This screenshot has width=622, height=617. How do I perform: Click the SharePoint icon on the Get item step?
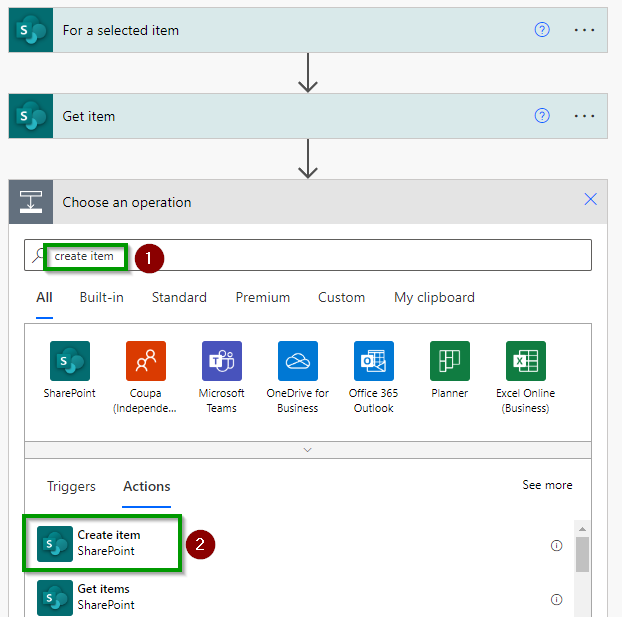31,116
